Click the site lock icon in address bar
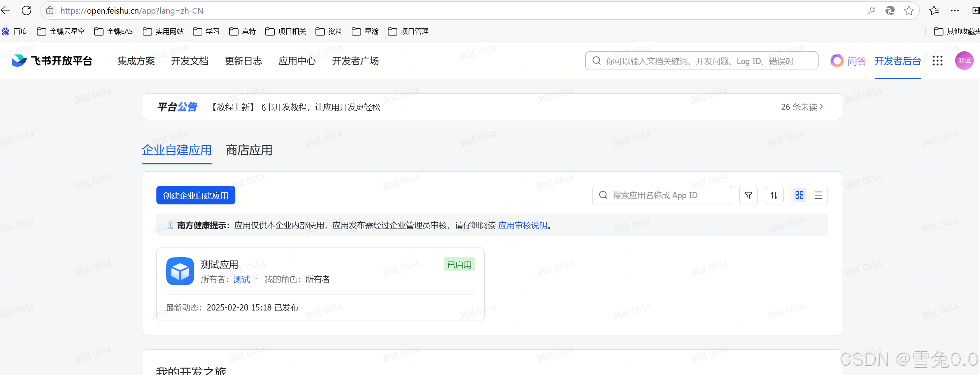This screenshot has height=375, width=980. pos(50,10)
